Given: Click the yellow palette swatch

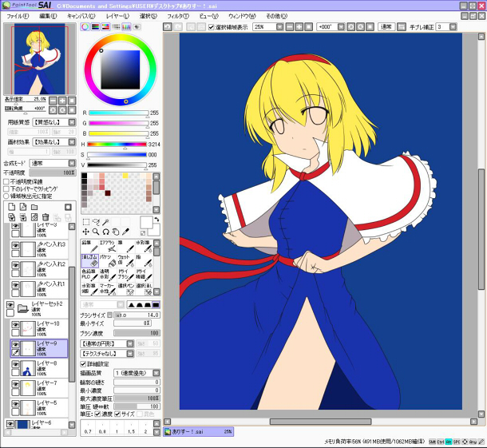Looking at the screenshot, I should pyautogui.click(x=125, y=176).
